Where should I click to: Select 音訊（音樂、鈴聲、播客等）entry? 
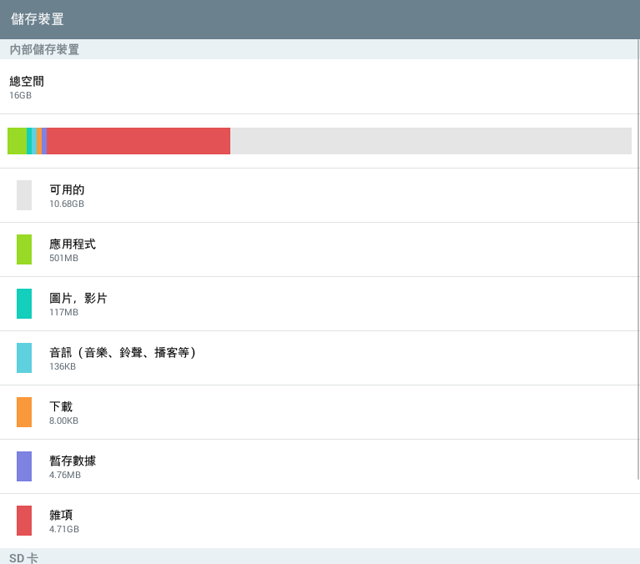click(319, 358)
